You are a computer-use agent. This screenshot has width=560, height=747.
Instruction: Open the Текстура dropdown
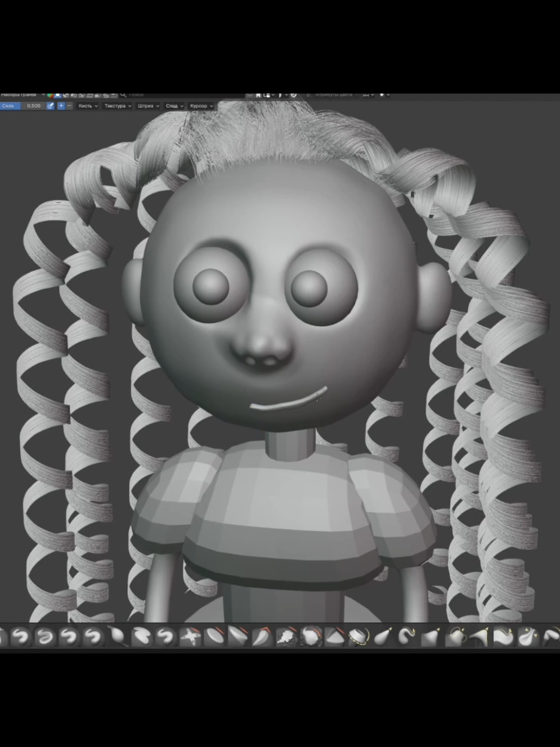(118, 106)
